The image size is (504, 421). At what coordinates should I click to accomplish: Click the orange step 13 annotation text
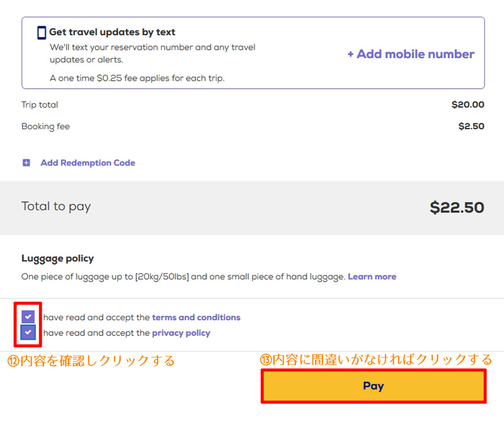[x=376, y=360]
